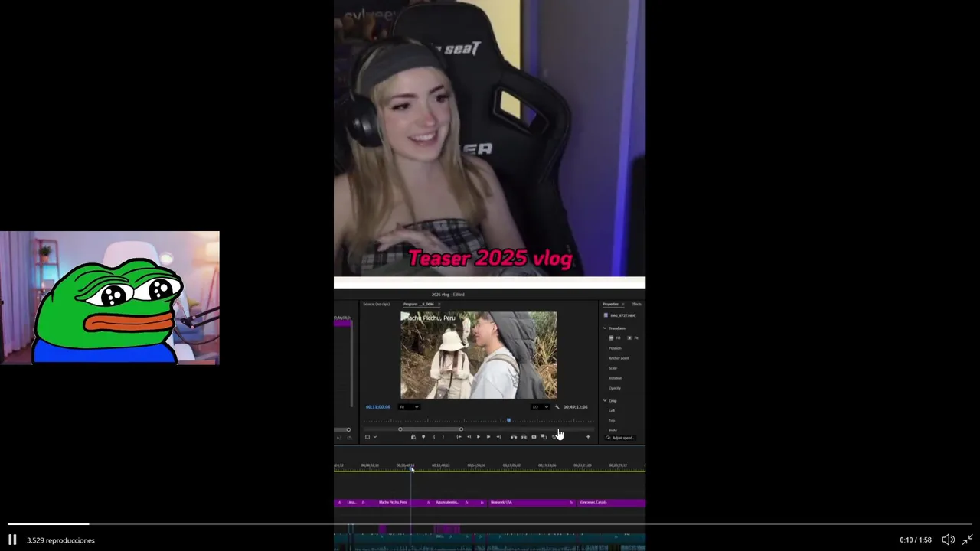Viewport: 980px width, 551px height.
Task: Switch to Source (no clips) tab
Action: coord(377,304)
